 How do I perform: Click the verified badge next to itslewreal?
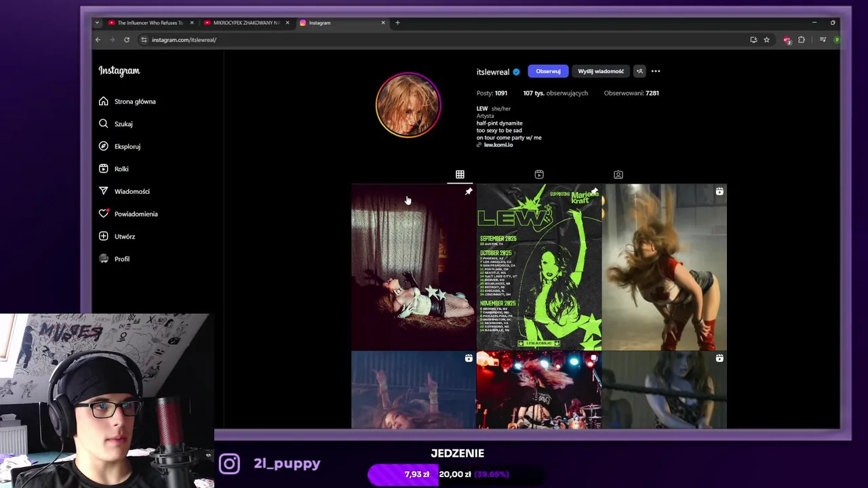tap(516, 72)
